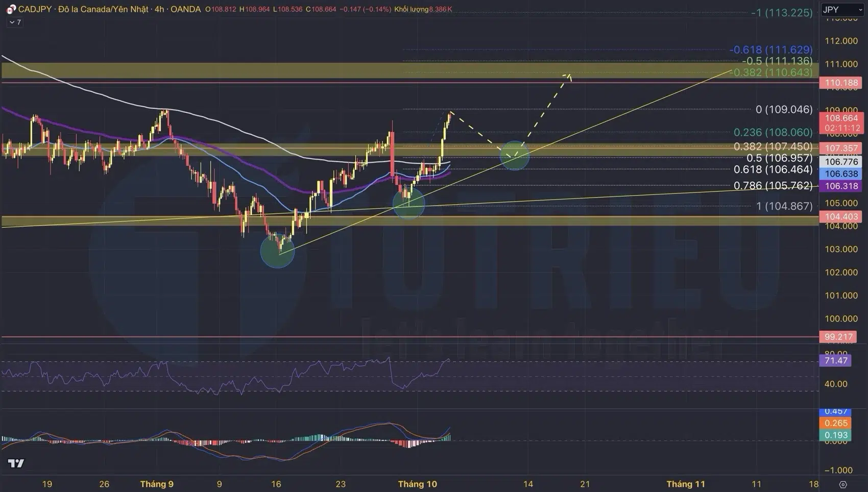Viewport: 868px width, 492px height.
Task: Click the RSI value label 71.47
Action: [836, 360]
